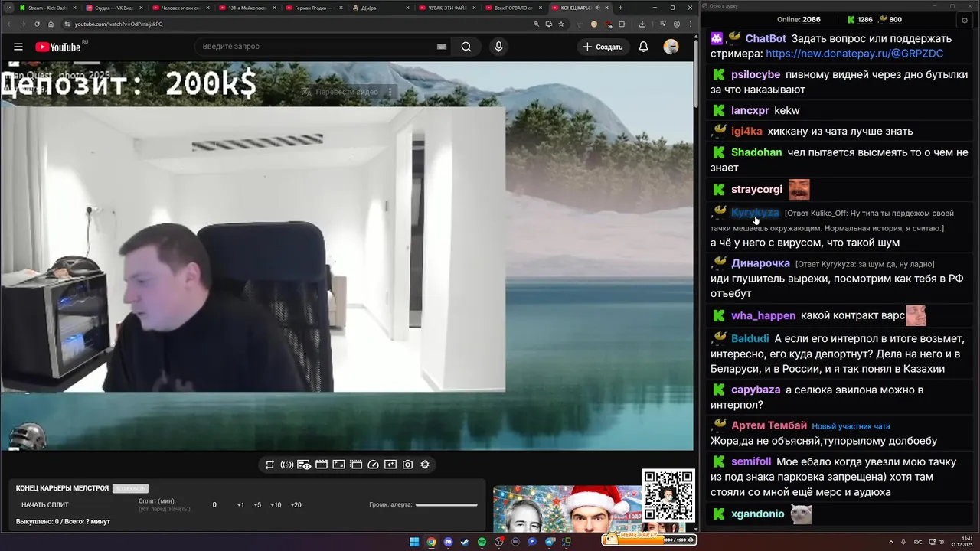Click the loop arrows icon in the player toolbar
Screen dimensions: 980x551
coord(269,465)
